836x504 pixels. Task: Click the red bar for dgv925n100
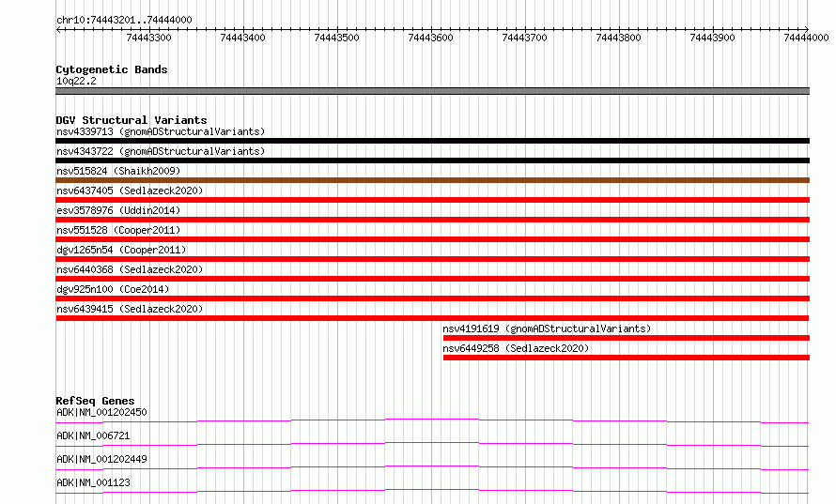tap(432, 298)
